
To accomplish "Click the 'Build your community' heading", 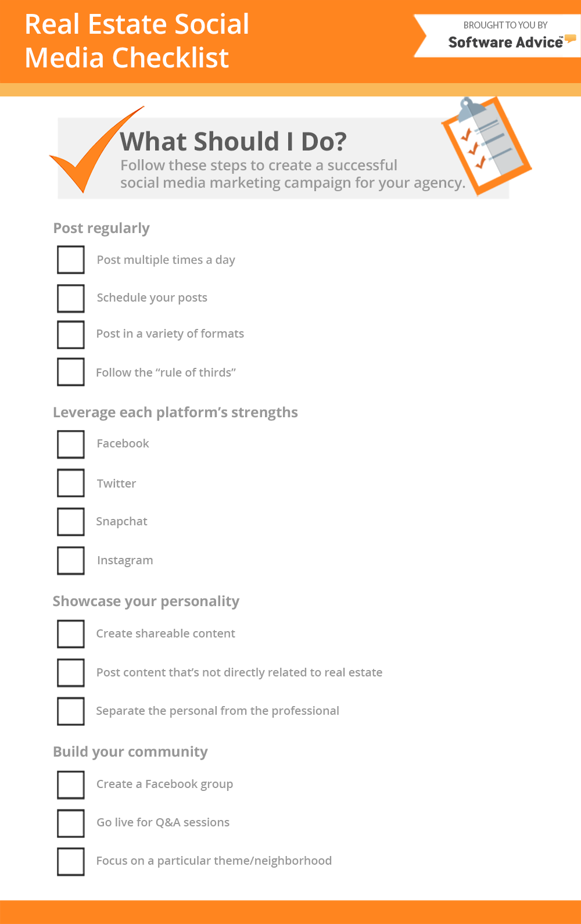I will click(130, 752).
